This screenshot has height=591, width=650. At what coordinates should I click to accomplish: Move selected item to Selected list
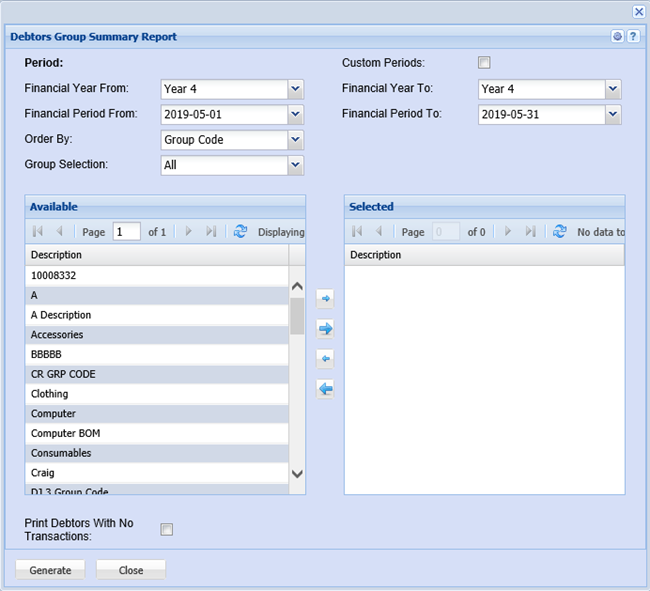[325, 299]
